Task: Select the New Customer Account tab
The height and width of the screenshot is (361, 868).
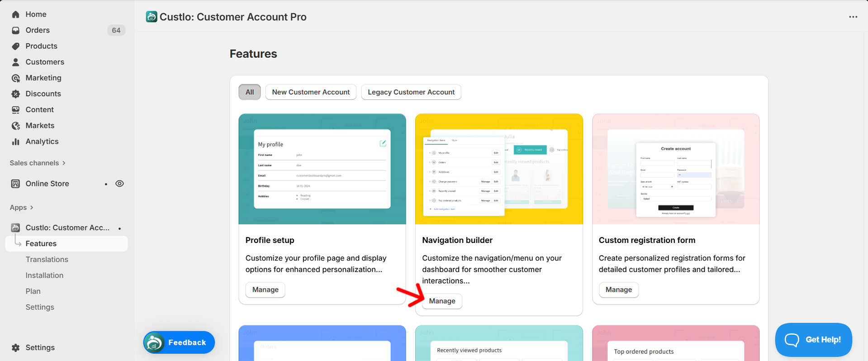Action: 311,92
